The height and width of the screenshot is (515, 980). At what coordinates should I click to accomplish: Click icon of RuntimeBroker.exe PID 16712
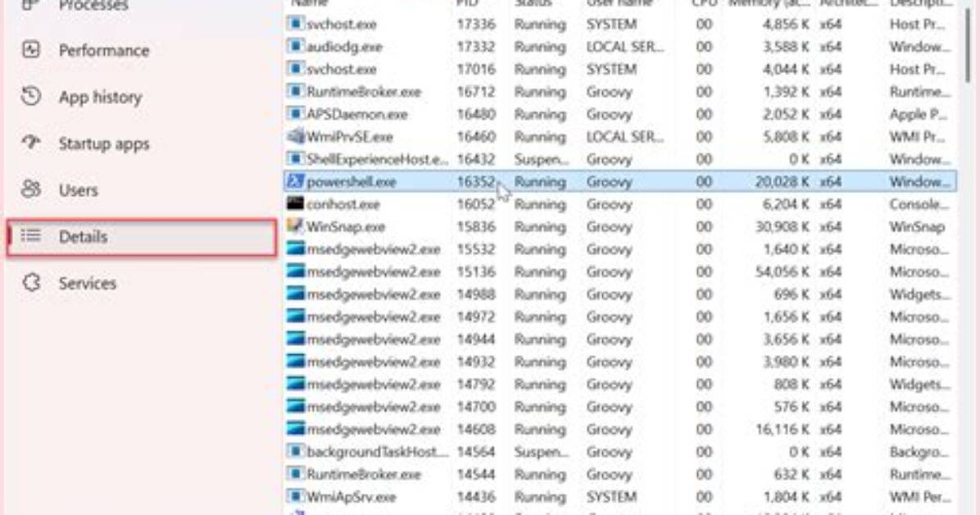coord(295,91)
